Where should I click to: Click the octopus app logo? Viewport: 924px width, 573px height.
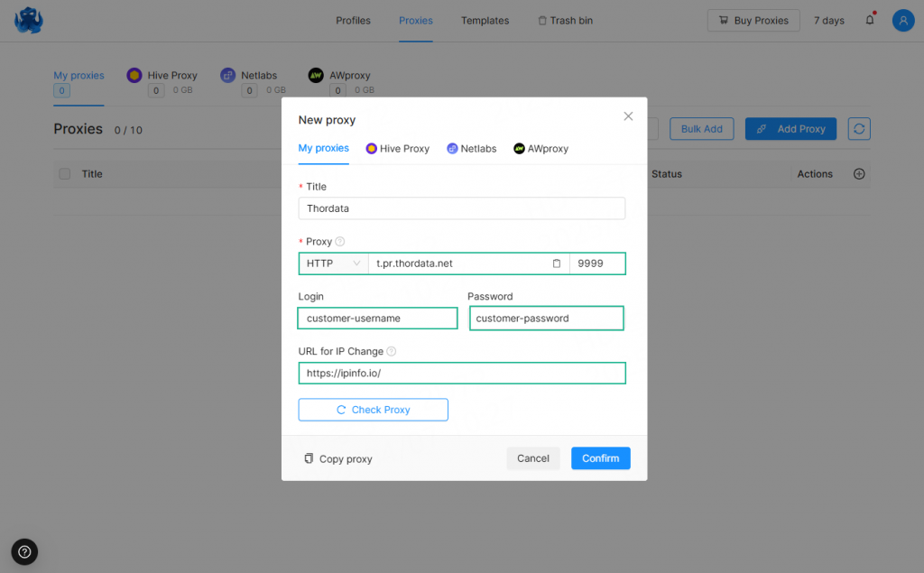[28, 20]
